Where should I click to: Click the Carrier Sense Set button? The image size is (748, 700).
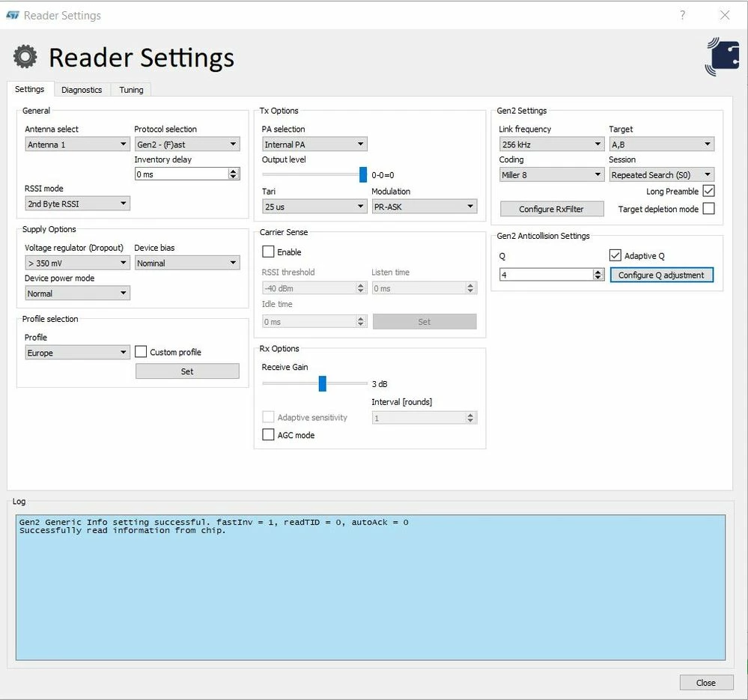coord(425,321)
